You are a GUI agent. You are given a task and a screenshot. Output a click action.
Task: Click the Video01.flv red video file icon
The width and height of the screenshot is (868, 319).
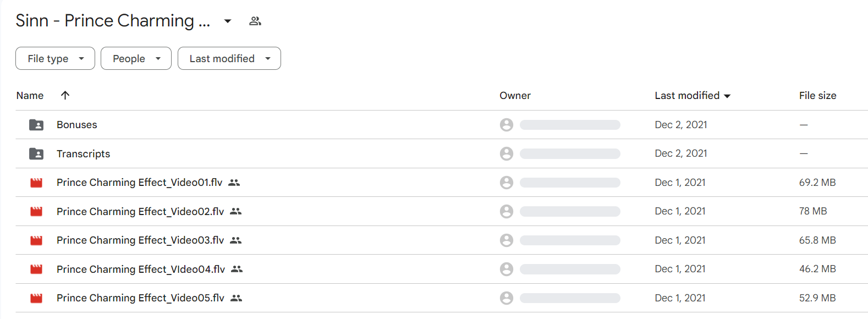point(36,183)
